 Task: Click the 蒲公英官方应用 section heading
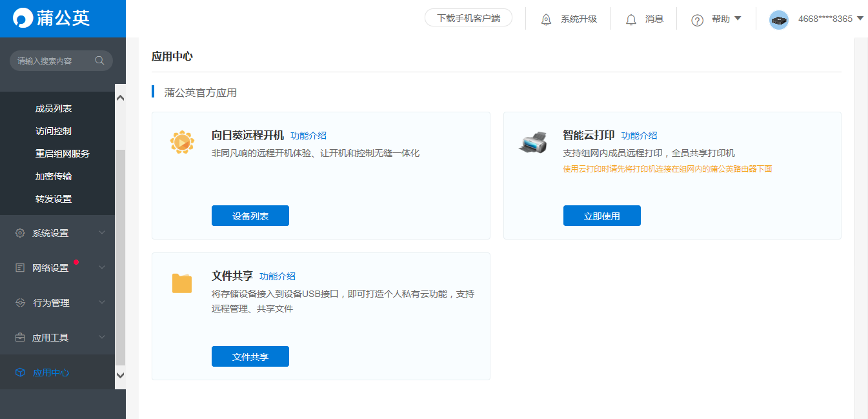[x=201, y=92]
